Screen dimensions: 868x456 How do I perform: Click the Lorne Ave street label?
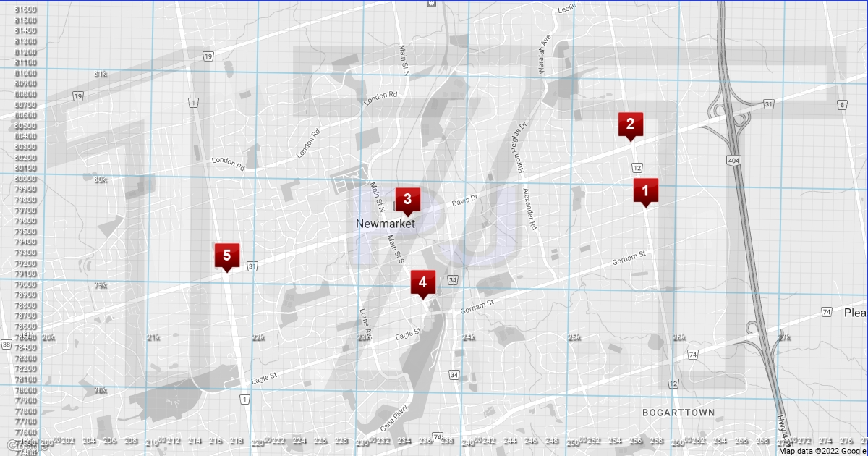tap(365, 325)
